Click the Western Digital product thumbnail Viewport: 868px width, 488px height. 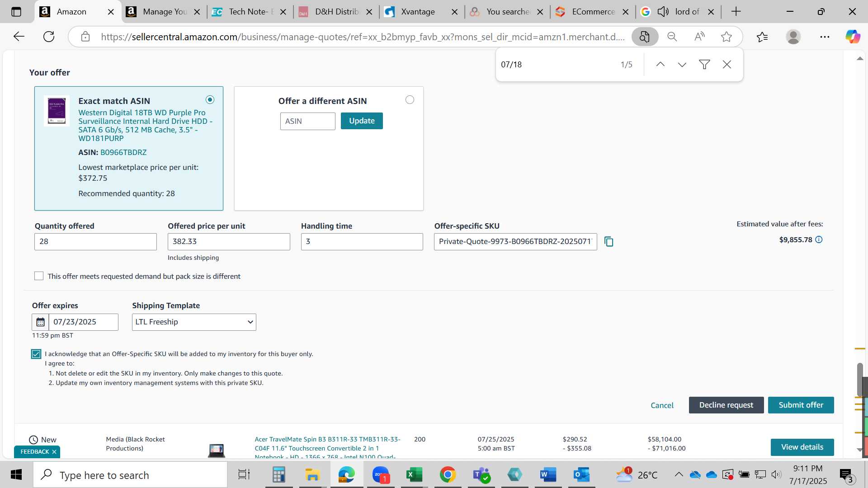[x=57, y=111]
